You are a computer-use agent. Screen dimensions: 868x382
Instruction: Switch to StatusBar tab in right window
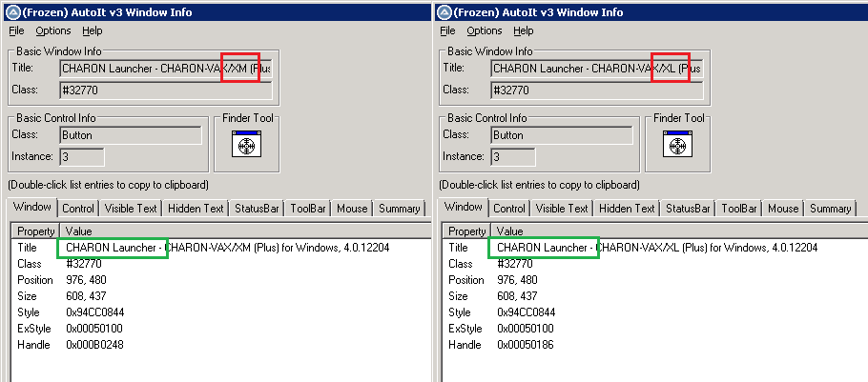coord(688,209)
